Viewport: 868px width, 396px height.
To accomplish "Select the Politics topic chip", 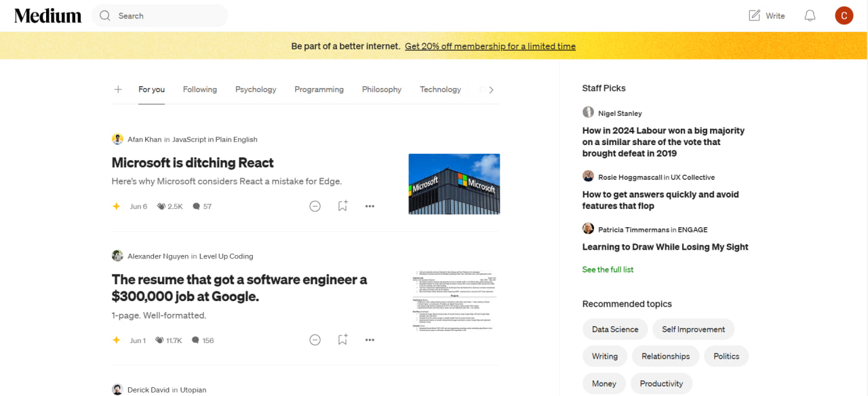I will click(x=726, y=356).
